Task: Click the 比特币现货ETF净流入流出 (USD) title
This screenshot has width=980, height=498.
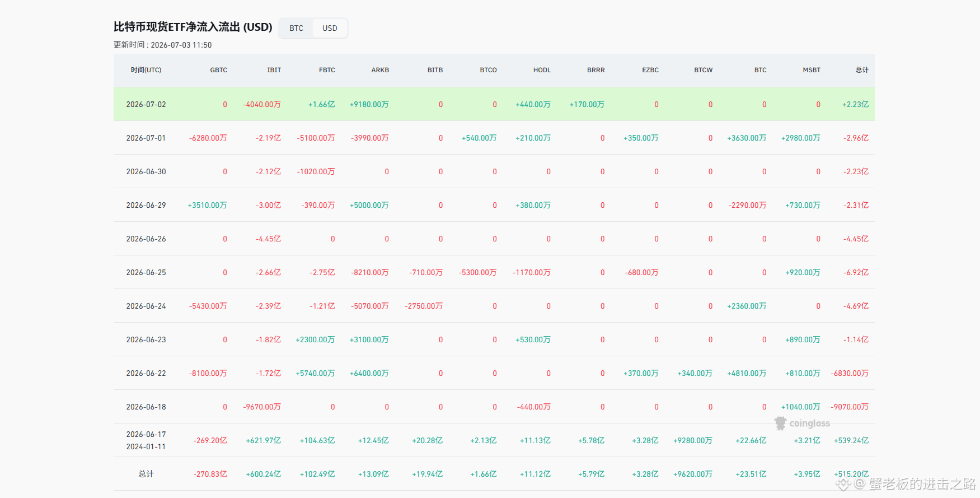Action: [193, 27]
